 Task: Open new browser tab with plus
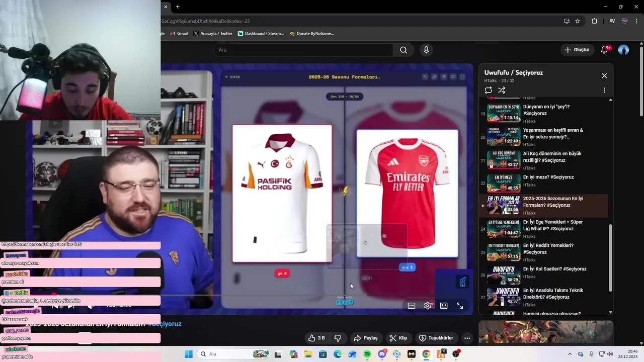178,7
